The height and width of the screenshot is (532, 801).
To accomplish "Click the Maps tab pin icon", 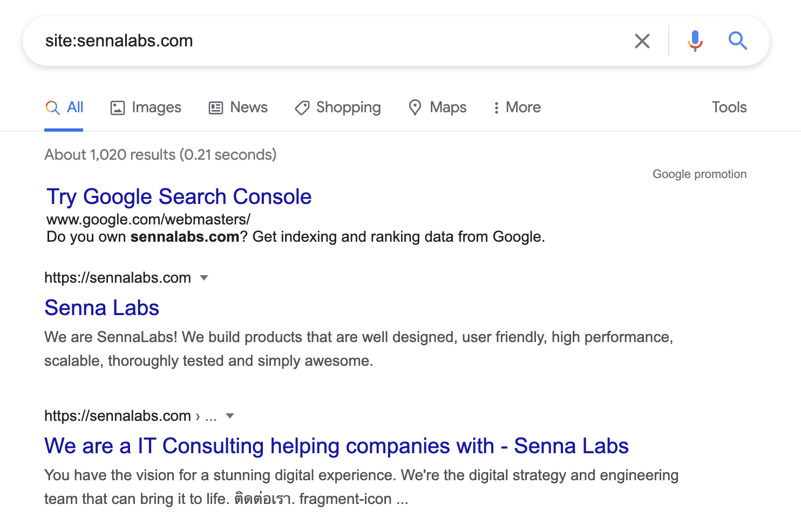I will (x=415, y=108).
